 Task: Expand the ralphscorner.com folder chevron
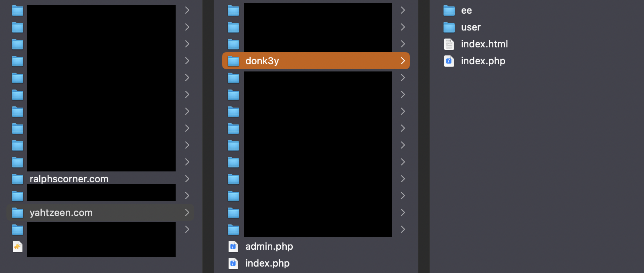pos(187,179)
